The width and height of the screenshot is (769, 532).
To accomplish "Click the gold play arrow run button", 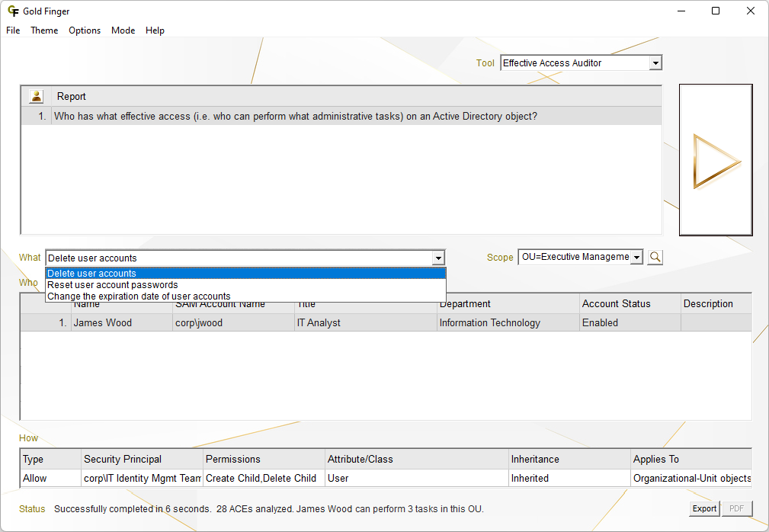I will (x=716, y=161).
